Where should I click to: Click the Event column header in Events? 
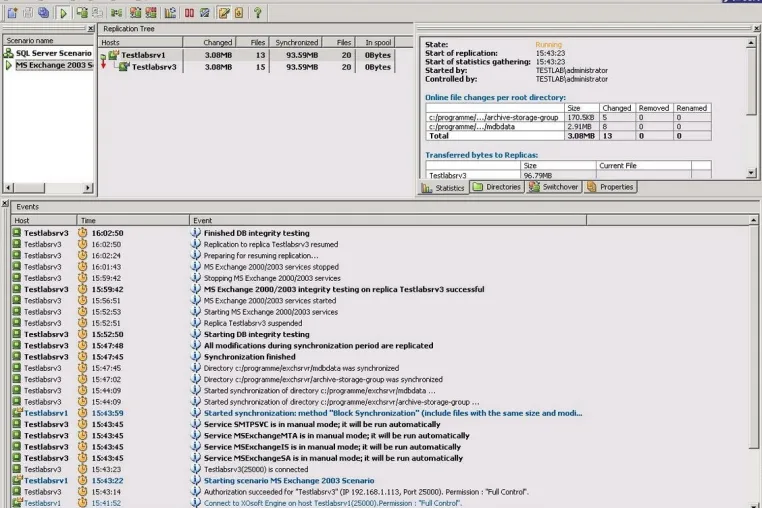tap(388, 220)
